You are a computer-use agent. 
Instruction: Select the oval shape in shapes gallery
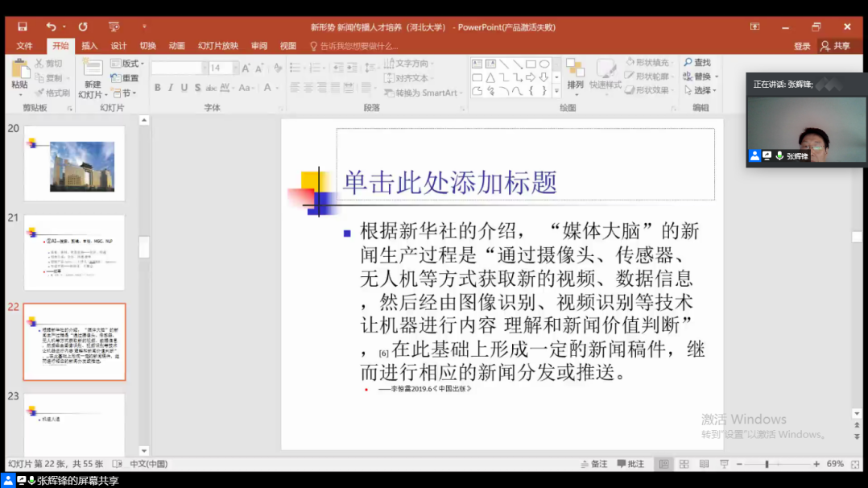tap(544, 64)
